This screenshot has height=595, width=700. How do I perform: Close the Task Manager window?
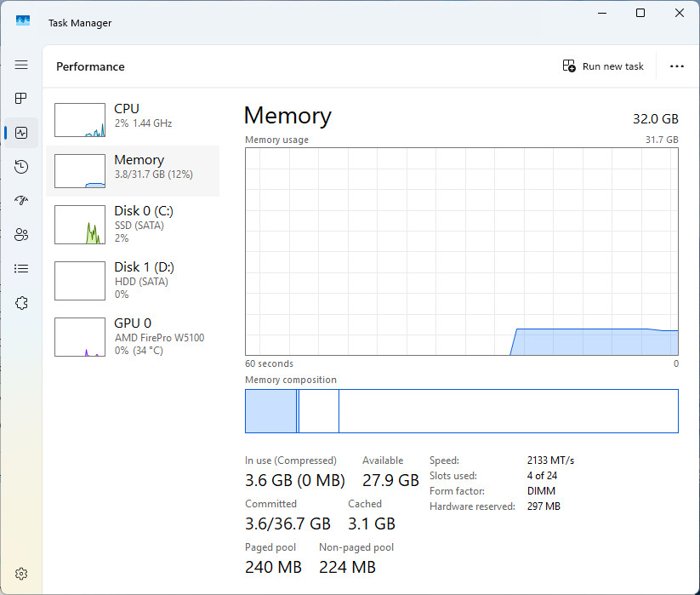point(679,13)
